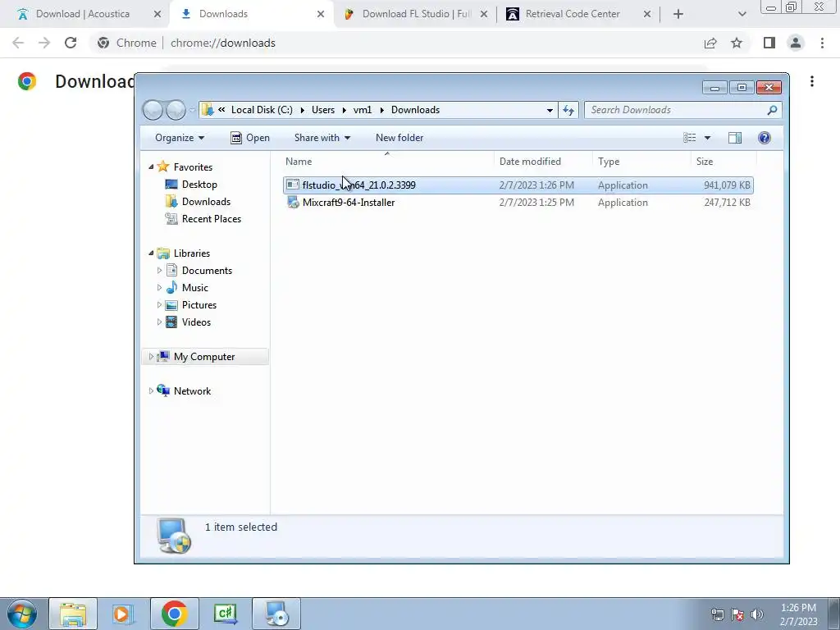Viewport: 840px width, 630px height.
Task: Click Local Disk (C:) breadcrumb segment
Action: [x=262, y=110]
